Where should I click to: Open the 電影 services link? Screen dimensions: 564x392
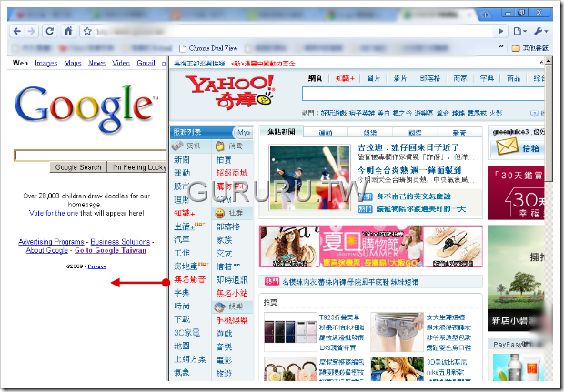[x=224, y=360]
